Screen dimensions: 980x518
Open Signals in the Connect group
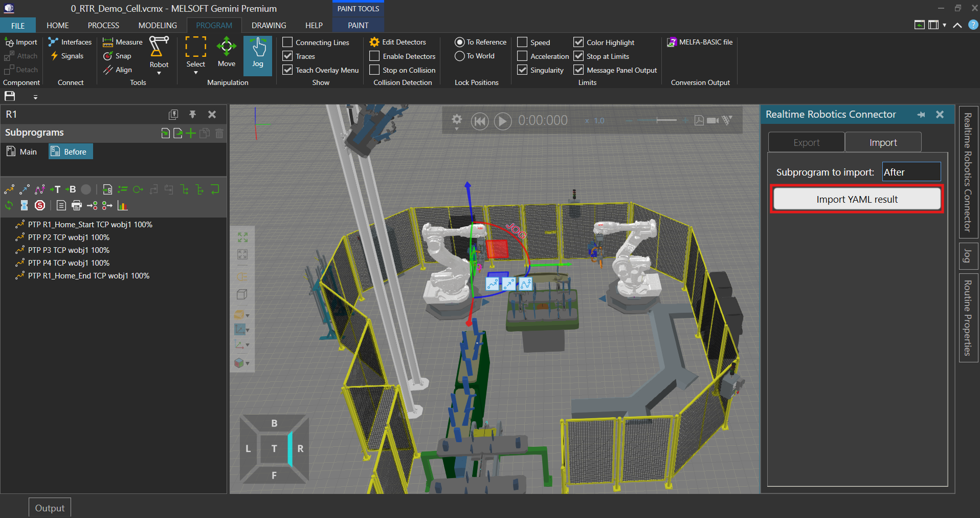[x=66, y=56]
